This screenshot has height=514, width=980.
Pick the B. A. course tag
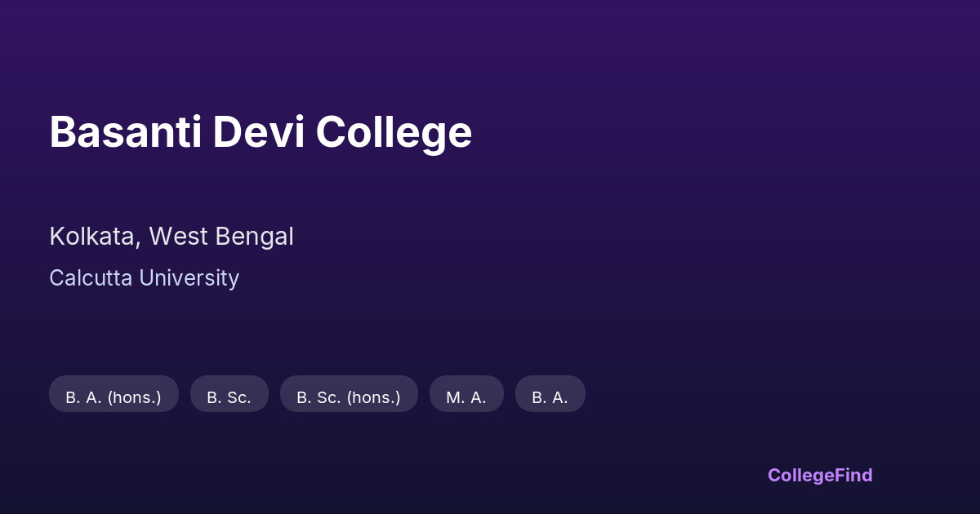click(550, 397)
